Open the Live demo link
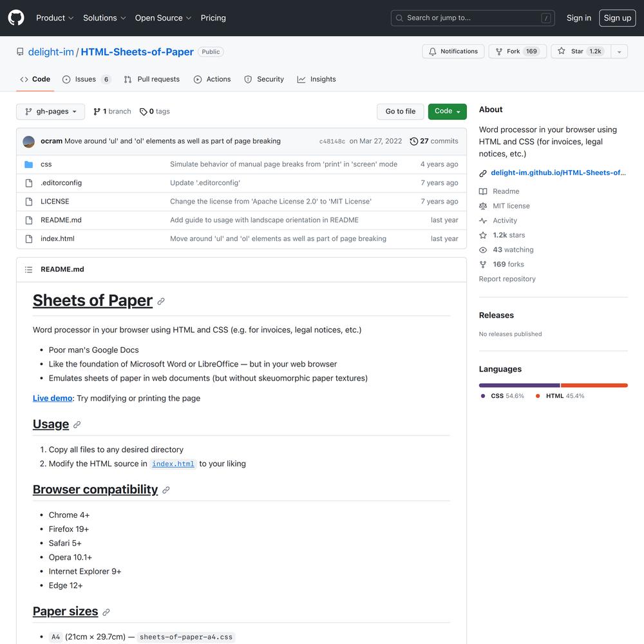Image resolution: width=644 pixels, height=644 pixels. [53, 399]
